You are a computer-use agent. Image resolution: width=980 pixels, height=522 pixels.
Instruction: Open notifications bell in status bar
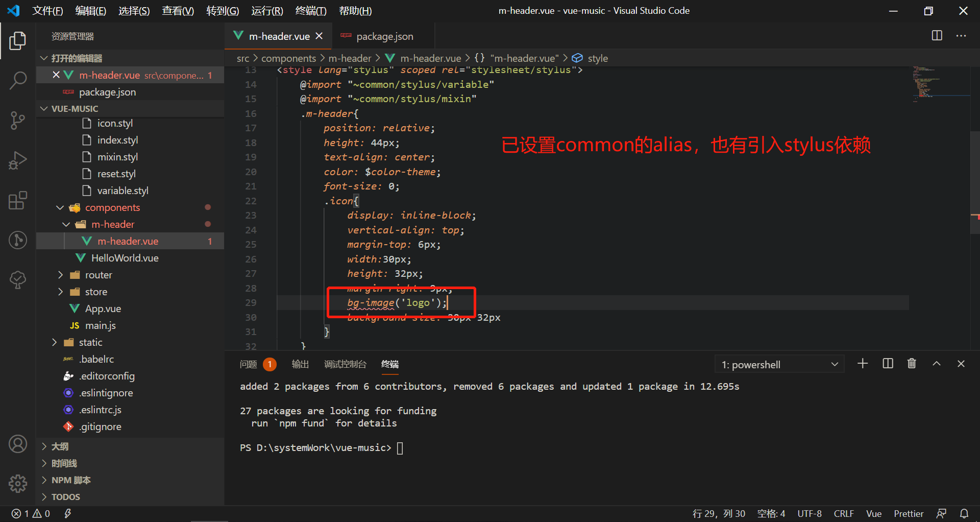(x=964, y=514)
